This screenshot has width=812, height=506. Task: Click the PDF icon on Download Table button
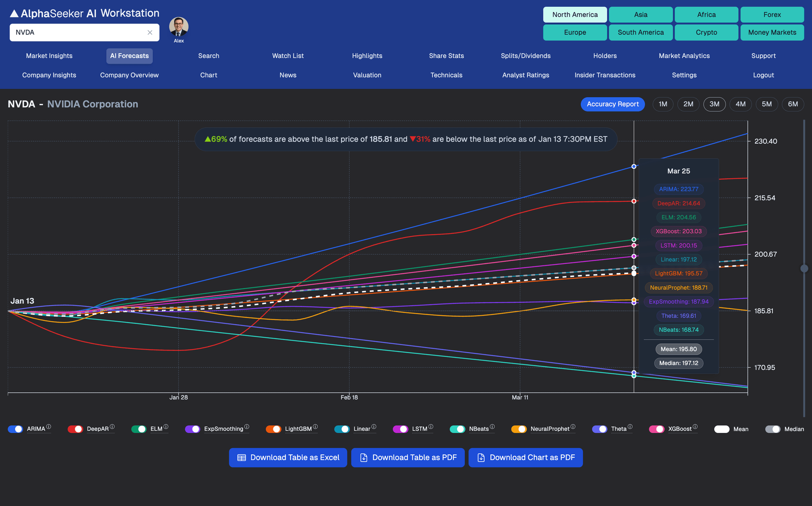[x=363, y=457]
